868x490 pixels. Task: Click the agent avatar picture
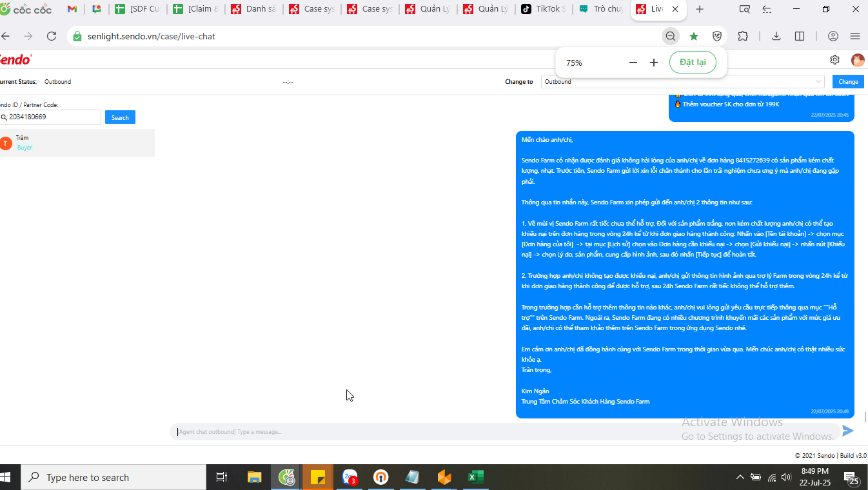pyautogui.click(x=858, y=60)
